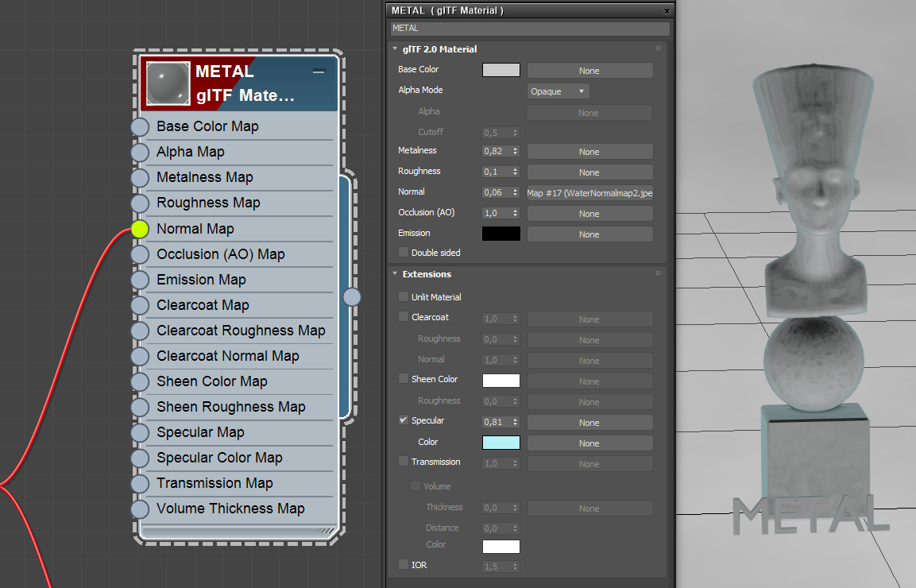Screen dimensions: 916x588
Task: Click the METAL node output socket
Action: pos(352,297)
